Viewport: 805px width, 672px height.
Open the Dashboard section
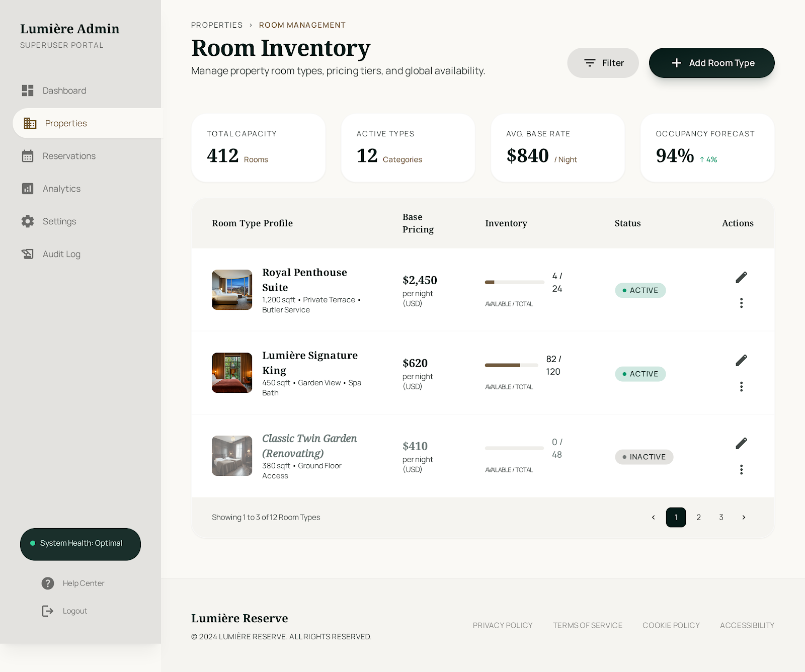pos(64,91)
